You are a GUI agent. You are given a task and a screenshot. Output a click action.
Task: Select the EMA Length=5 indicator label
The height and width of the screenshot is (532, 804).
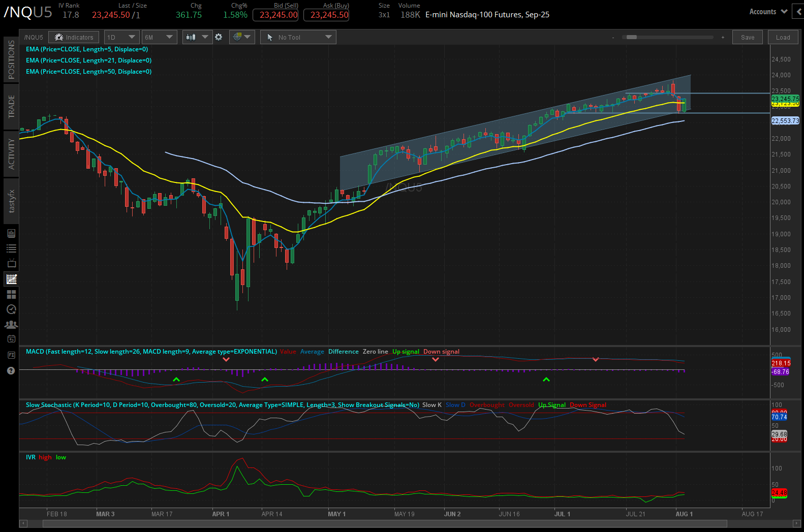tap(87, 49)
